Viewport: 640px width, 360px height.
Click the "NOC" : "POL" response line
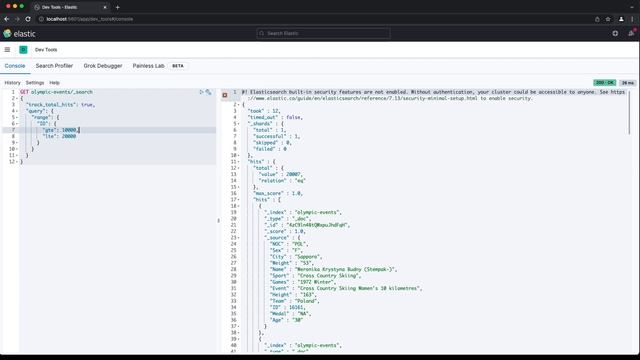point(289,244)
